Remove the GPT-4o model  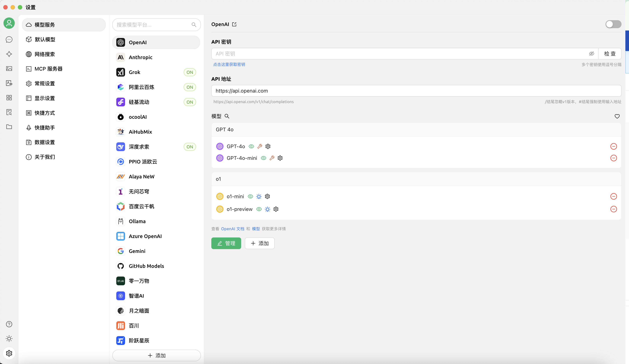click(614, 146)
